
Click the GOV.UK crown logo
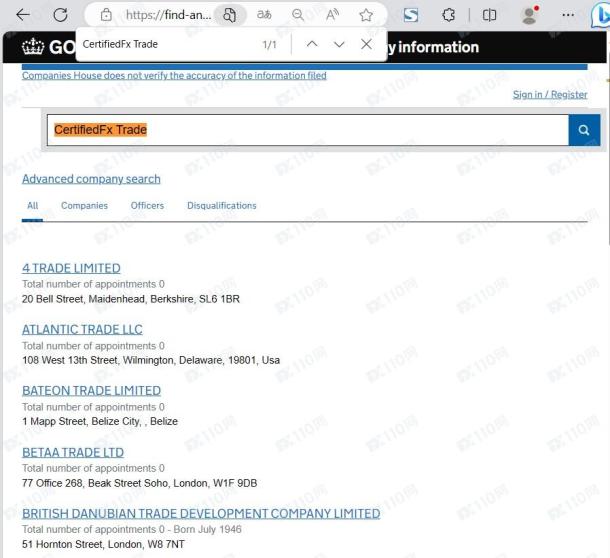33,47
